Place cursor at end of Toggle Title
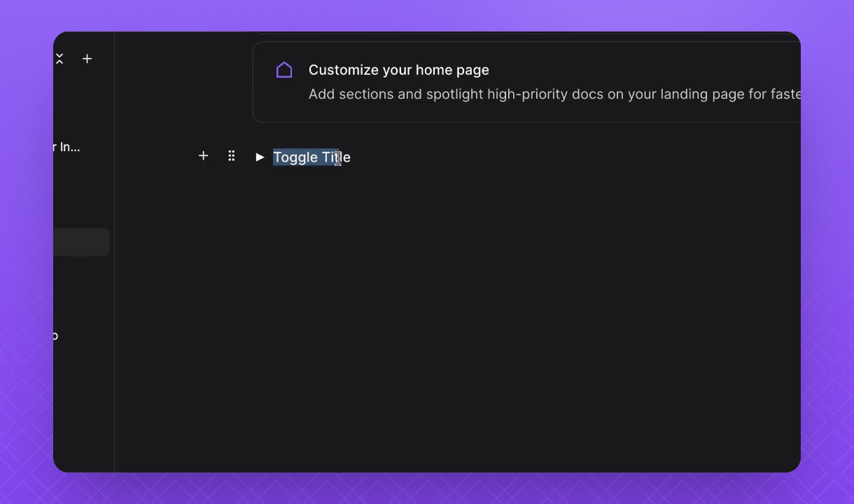Screen dimensions: 854x504 point(351,157)
